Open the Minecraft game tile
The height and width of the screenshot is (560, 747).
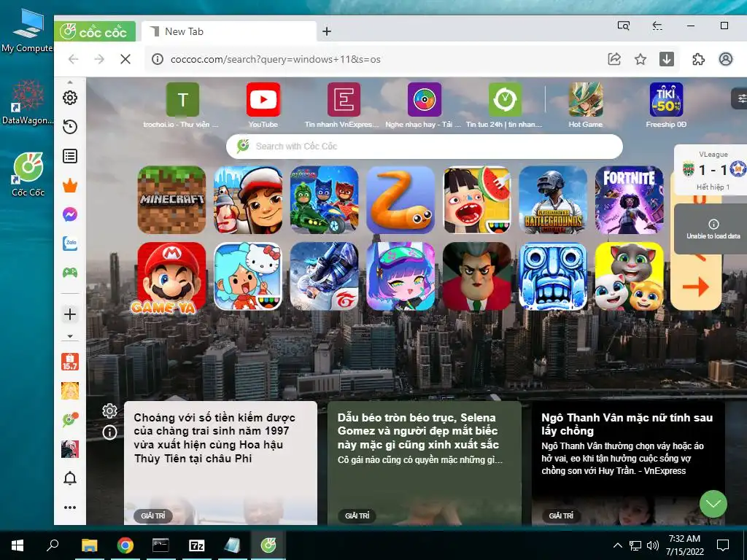pyautogui.click(x=171, y=200)
